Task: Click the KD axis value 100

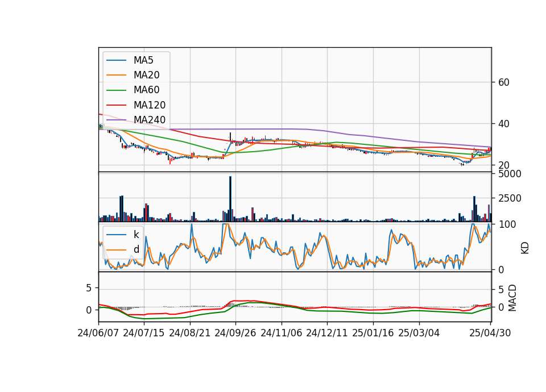Action: tap(507, 225)
